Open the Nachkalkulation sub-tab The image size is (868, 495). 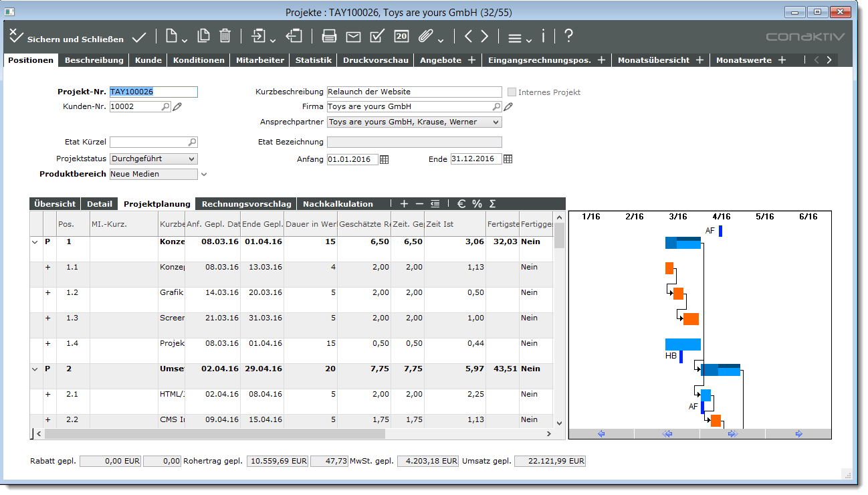click(338, 204)
